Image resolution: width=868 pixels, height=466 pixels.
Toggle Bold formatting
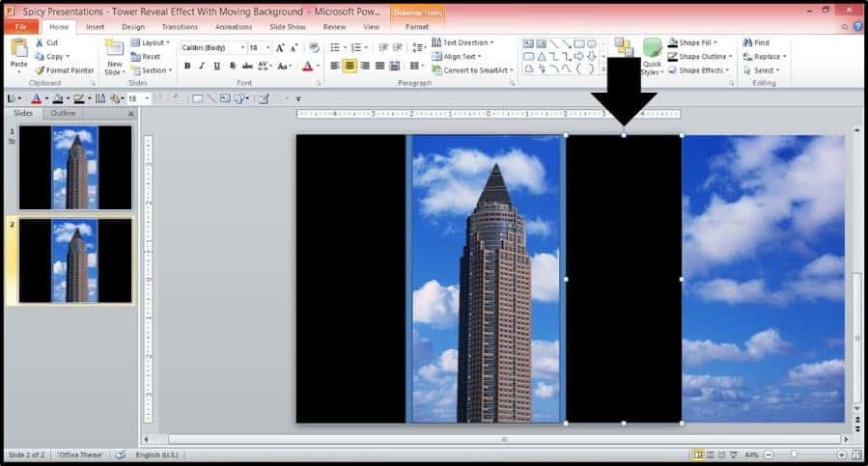pyautogui.click(x=187, y=66)
